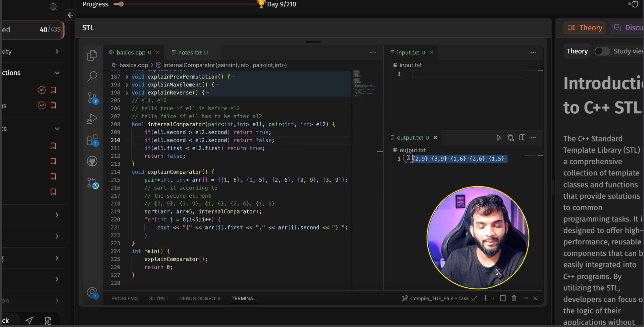Click the Progress slider handle
644x327 pixels.
[121, 4]
